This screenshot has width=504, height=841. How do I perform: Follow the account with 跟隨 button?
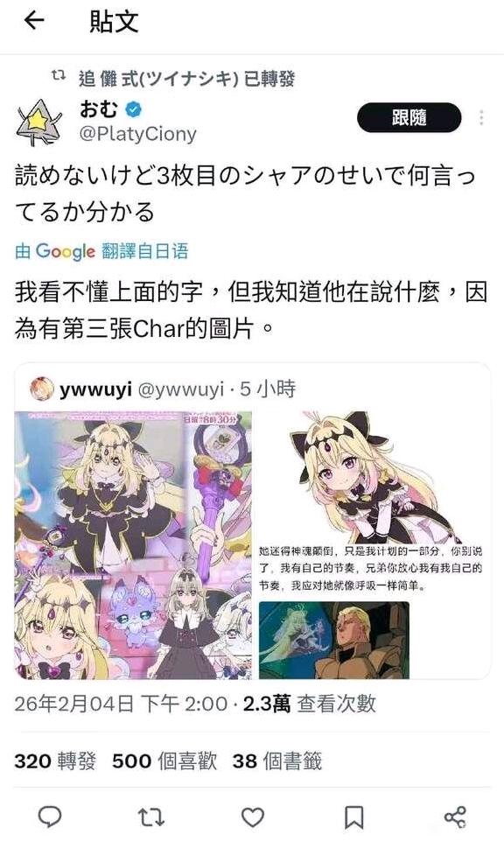409,117
